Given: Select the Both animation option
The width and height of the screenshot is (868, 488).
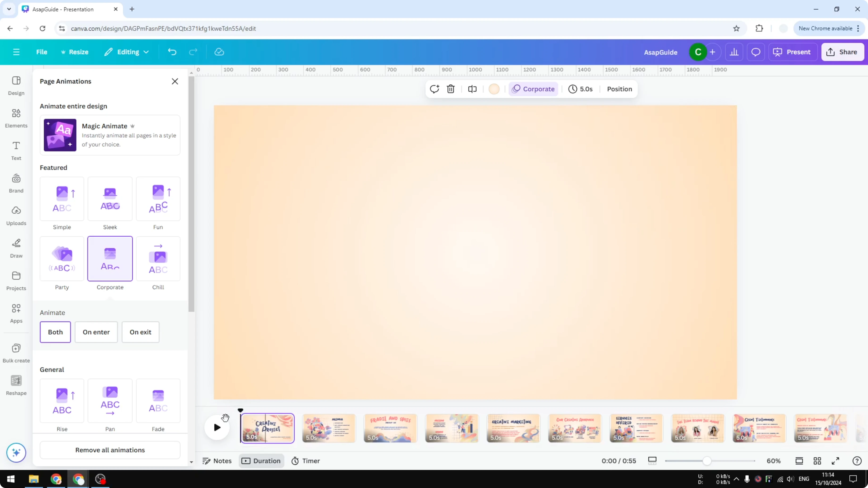Looking at the screenshot, I should click(55, 332).
